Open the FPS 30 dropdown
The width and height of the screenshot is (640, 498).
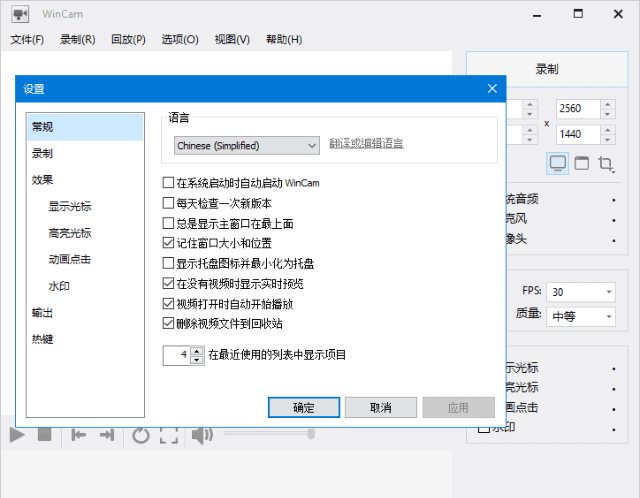581,292
